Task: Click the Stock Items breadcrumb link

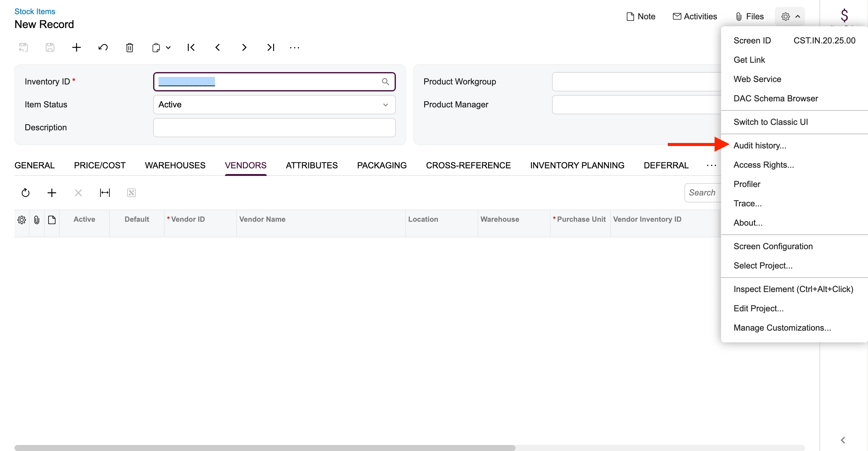Action: [x=35, y=11]
